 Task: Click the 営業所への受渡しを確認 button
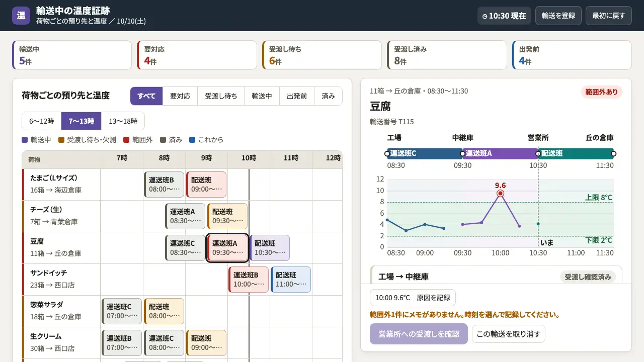(x=419, y=334)
